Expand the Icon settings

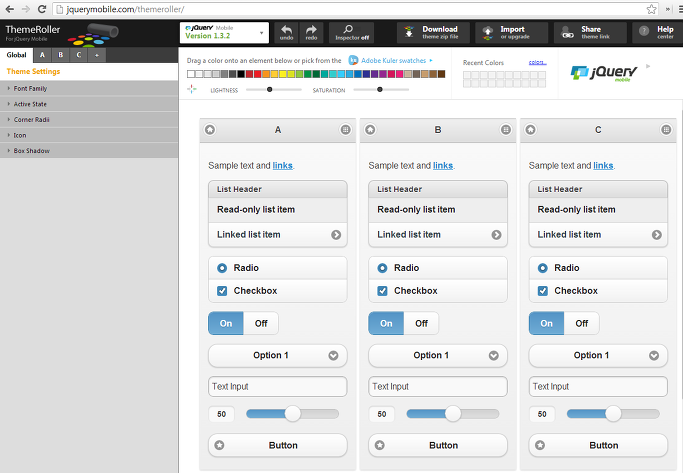(89, 135)
